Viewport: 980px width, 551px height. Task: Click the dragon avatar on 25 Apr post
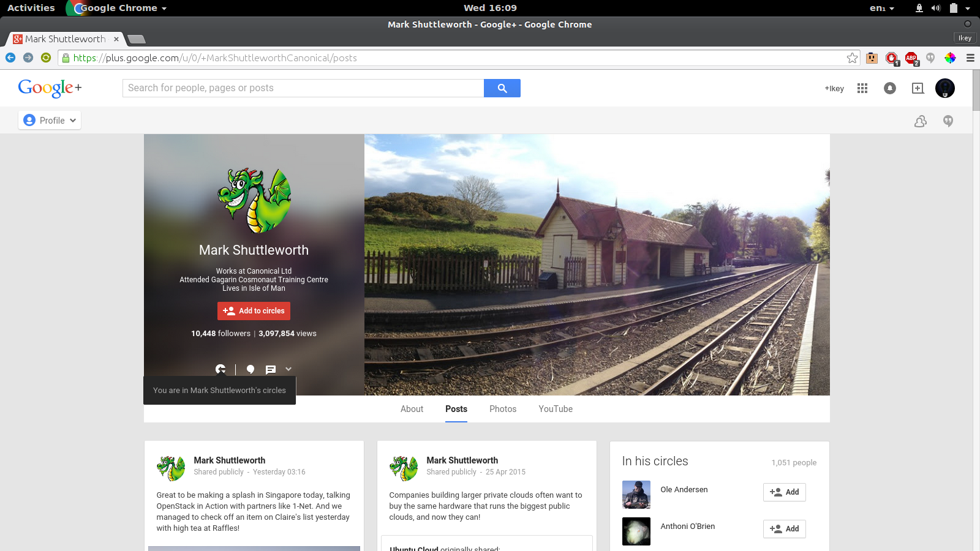[404, 468]
